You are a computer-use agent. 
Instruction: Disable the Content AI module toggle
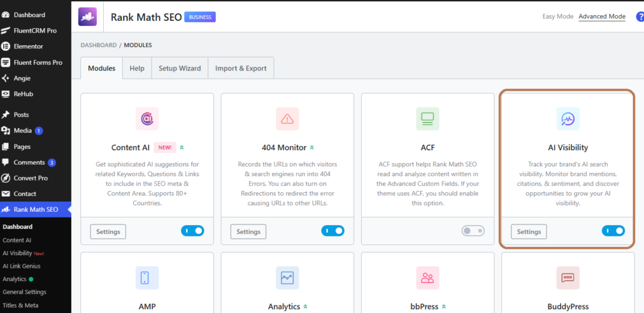click(x=192, y=231)
